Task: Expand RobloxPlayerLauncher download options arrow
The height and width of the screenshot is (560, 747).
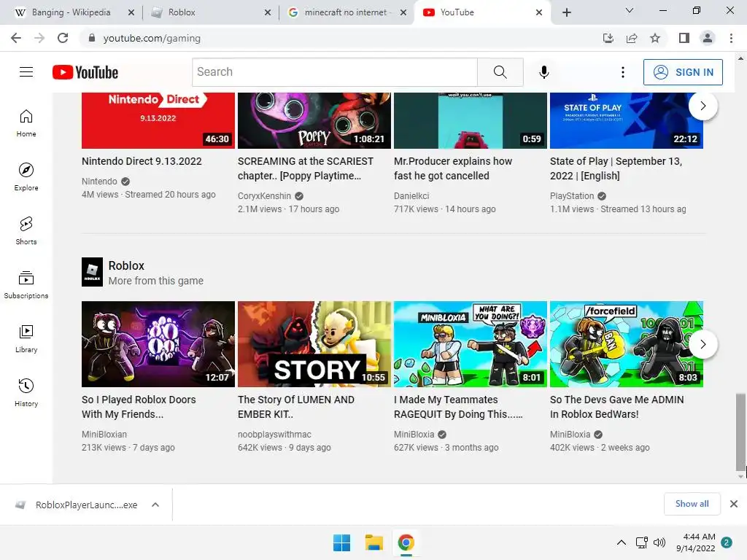Action: point(155,505)
